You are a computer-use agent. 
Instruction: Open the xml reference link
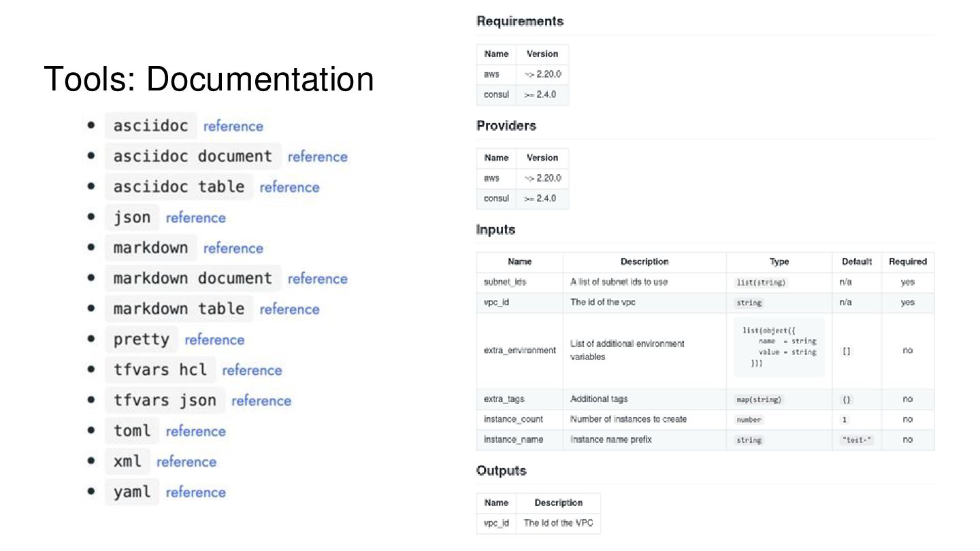[186, 463]
